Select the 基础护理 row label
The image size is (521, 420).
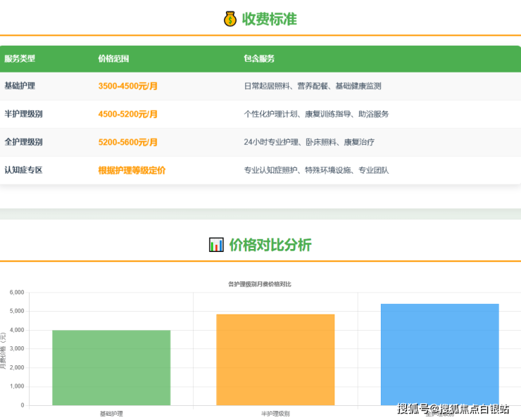(x=20, y=86)
